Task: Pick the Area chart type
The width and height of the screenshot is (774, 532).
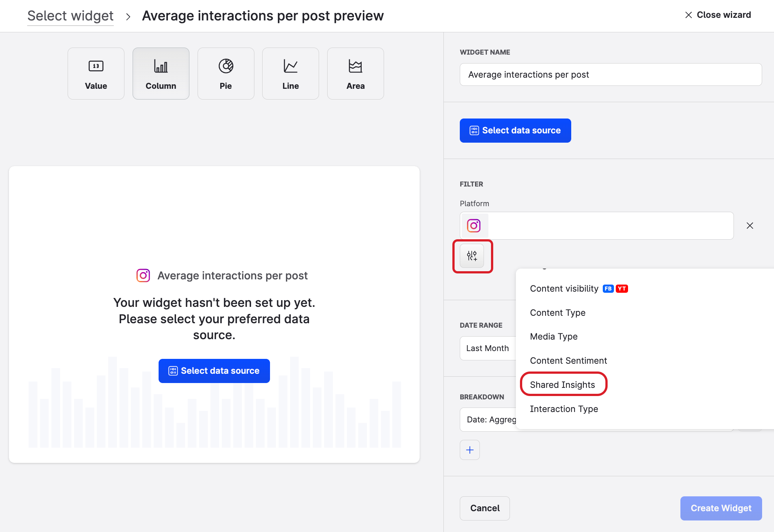Action: [x=355, y=74]
